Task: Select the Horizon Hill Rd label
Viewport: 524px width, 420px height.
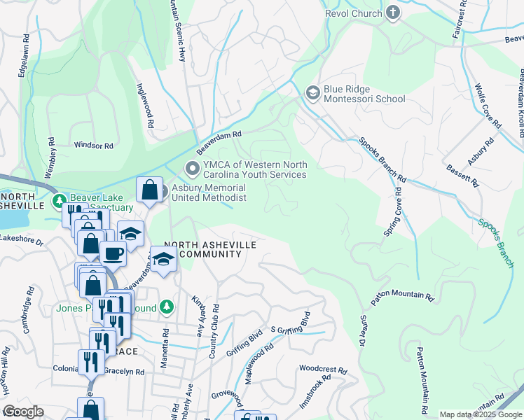Action: tap(6, 370)
